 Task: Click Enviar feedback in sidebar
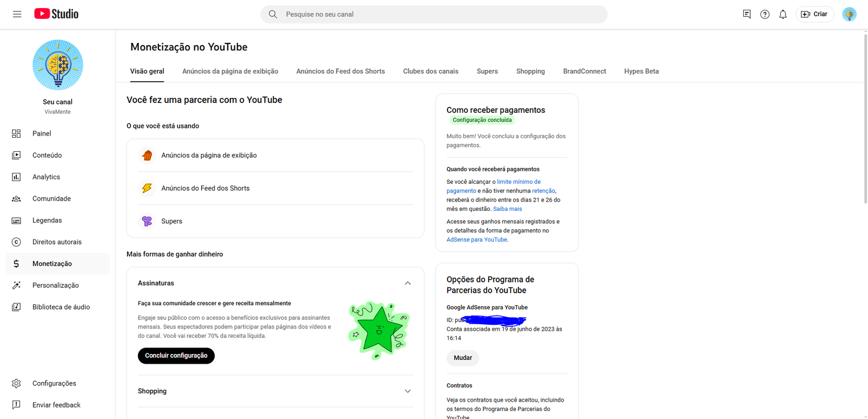coord(58,405)
